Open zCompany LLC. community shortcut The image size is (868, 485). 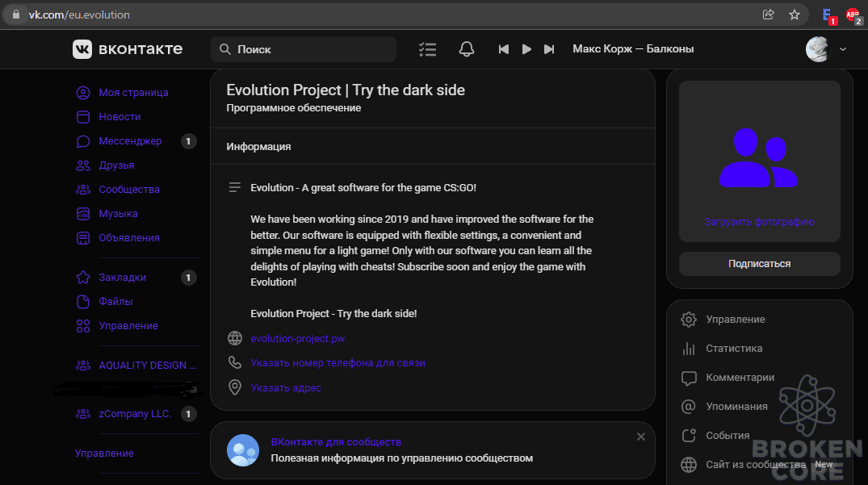136,414
